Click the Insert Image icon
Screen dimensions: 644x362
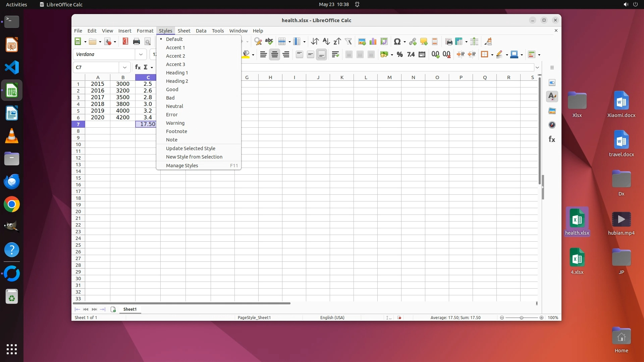362,42
